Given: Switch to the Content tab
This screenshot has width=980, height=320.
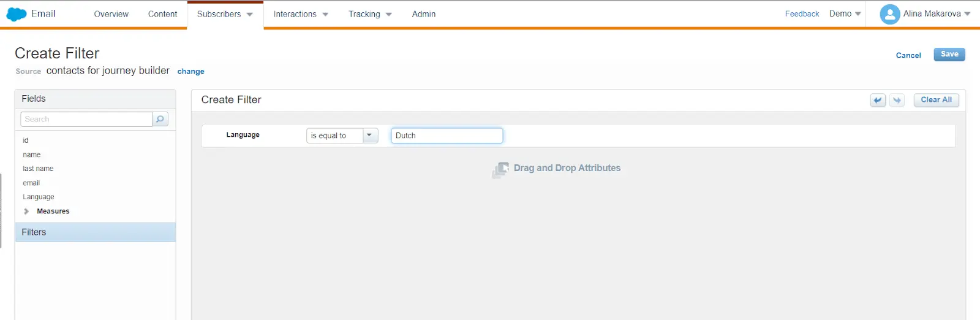Looking at the screenshot, I should 162,14.
